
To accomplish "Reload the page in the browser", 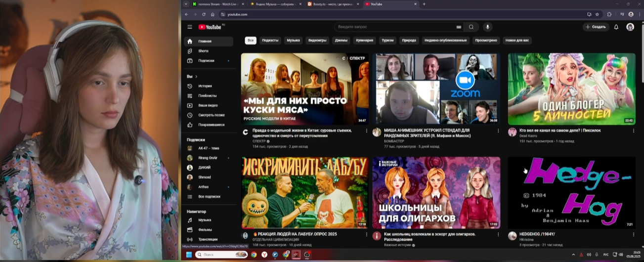I will click(x=203, y=14).
